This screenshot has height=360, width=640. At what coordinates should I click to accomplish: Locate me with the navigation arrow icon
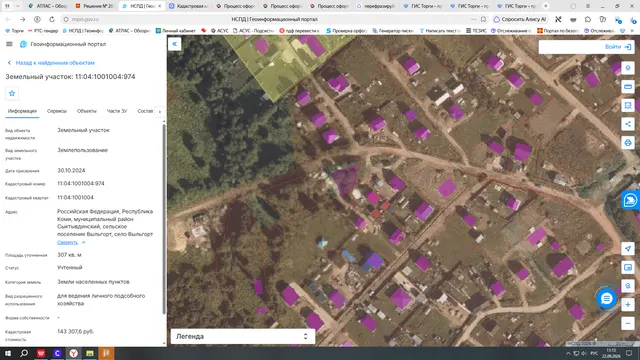(x=628, y=249)
